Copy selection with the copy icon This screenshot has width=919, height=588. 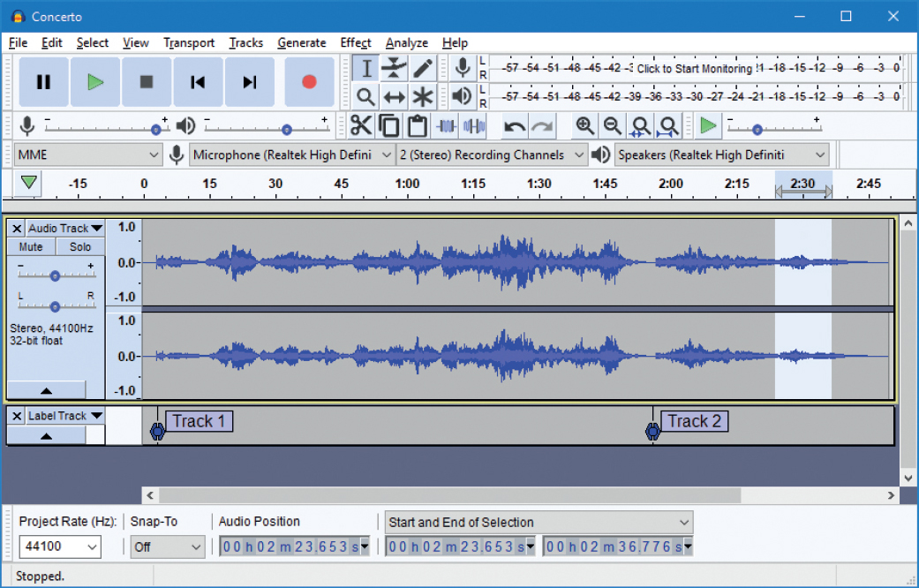click(x=389, y=126)
